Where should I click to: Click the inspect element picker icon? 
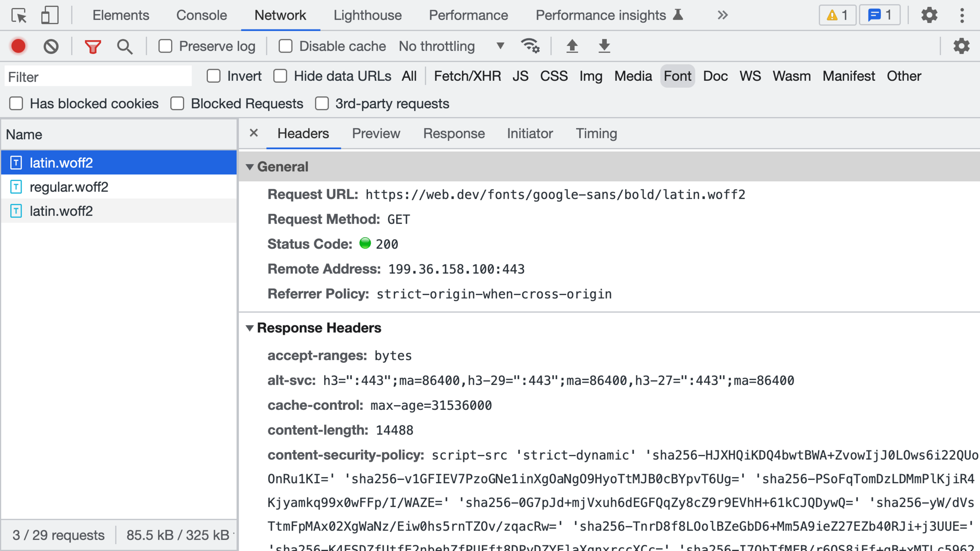19,16
